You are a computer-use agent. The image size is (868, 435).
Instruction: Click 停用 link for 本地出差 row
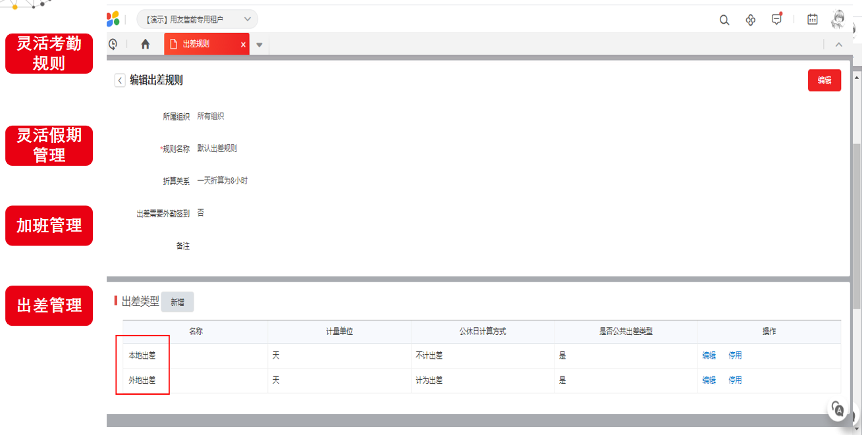point(735,355)
